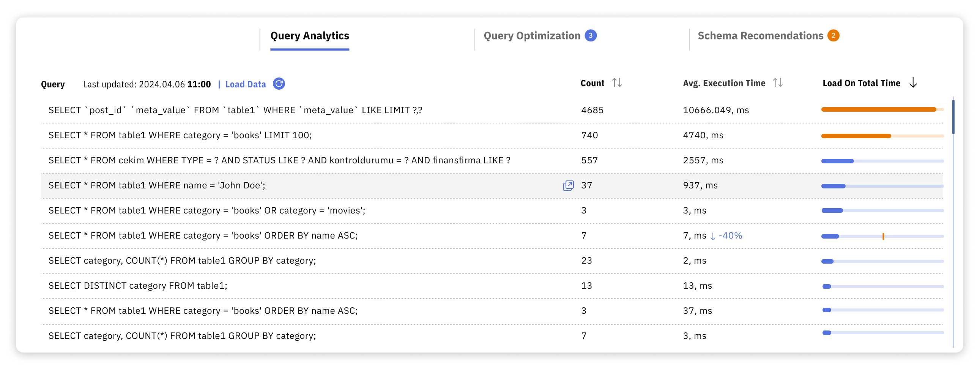
Task: Click the descending sort arrow on Load On Total Time
Action: (913, 82)
